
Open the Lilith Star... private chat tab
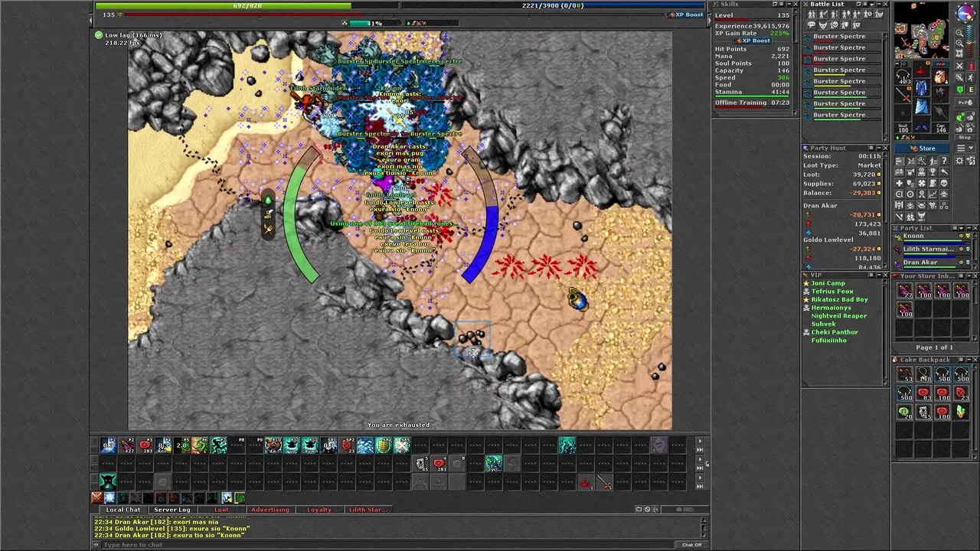368,509
